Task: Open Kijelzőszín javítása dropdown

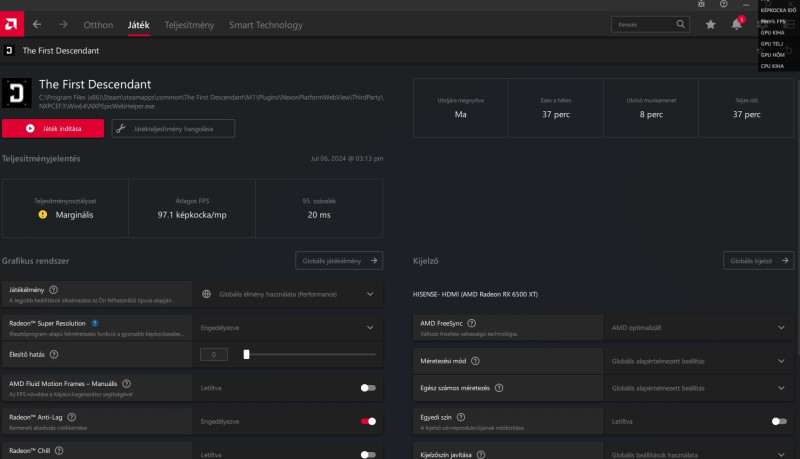Action: [699, 453]
